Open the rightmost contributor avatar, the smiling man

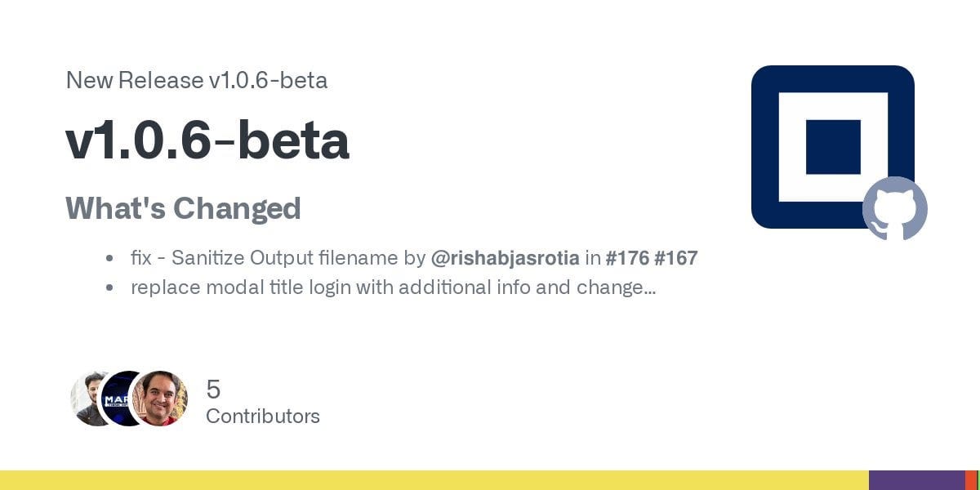(159, 399)
